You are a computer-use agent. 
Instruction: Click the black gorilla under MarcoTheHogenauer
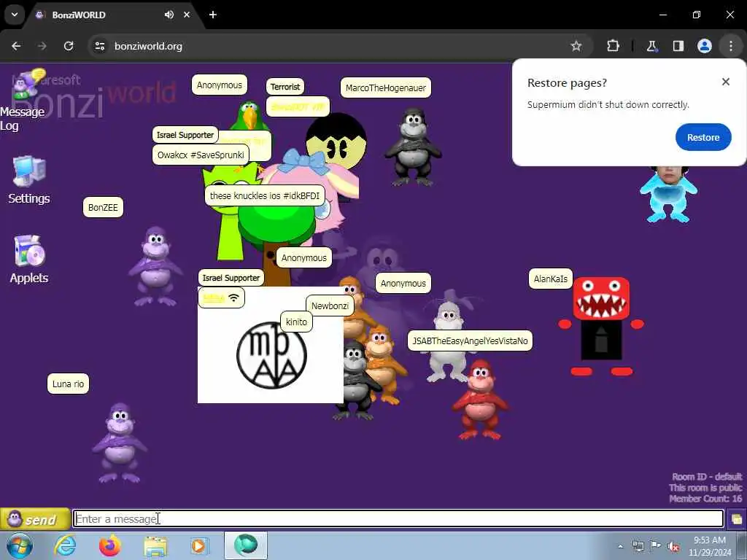point(413,147)
